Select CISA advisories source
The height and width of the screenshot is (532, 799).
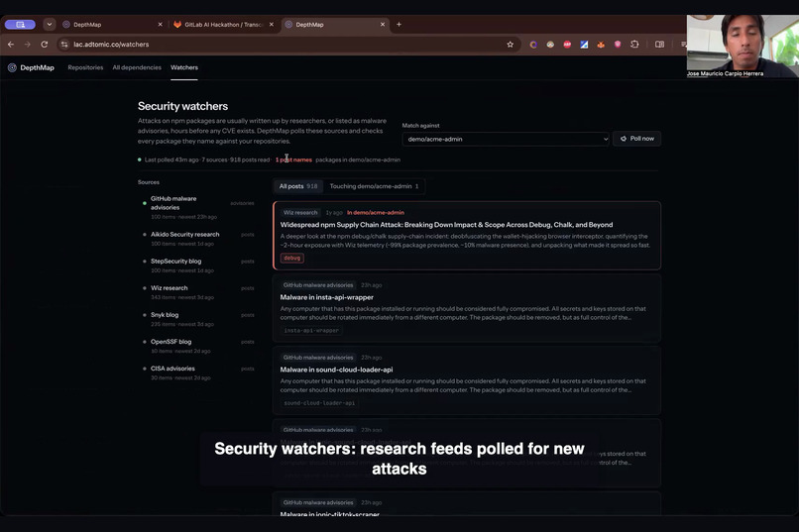tap(196, 372)
